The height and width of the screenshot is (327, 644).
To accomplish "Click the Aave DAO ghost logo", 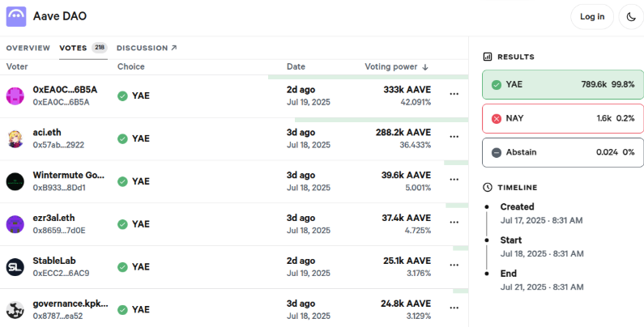I will (x=16, y=16).
